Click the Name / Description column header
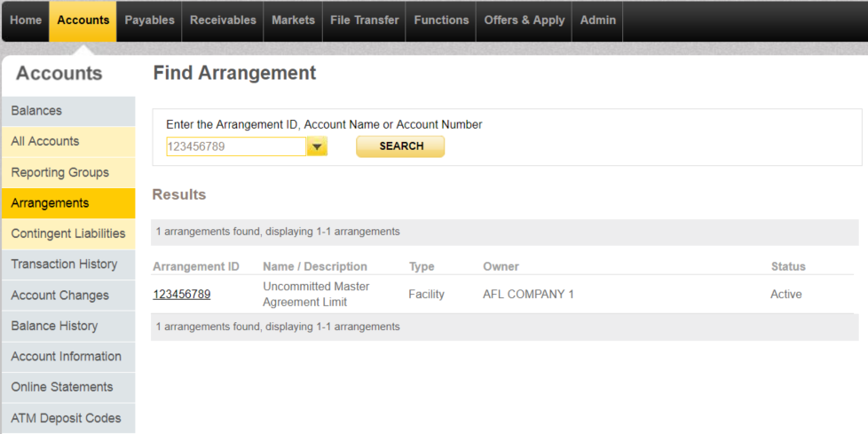 point(315,267)
